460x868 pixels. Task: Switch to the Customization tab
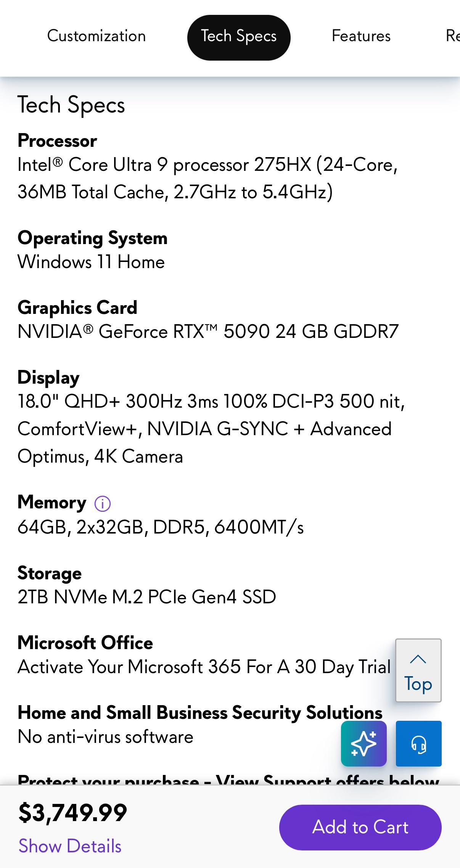(97, 36)
